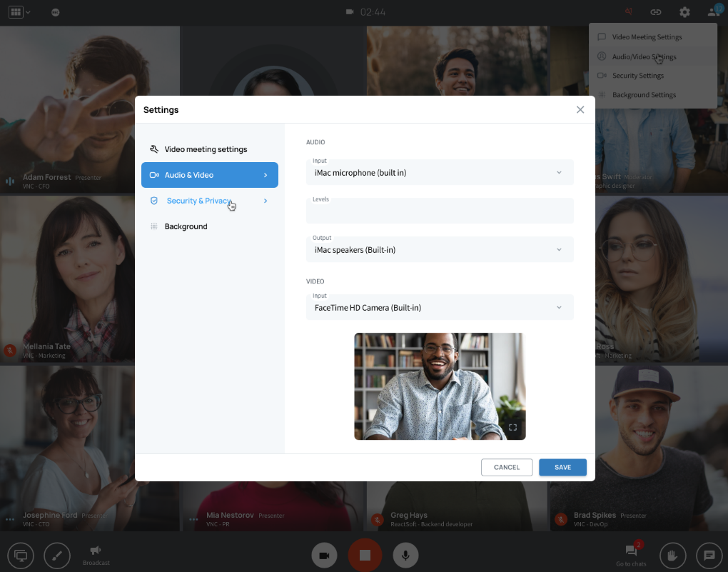Click the dotted pattern icon beside Background
Image resolution: width=728 pixels, height=572 pixels.
click(154, 226)
